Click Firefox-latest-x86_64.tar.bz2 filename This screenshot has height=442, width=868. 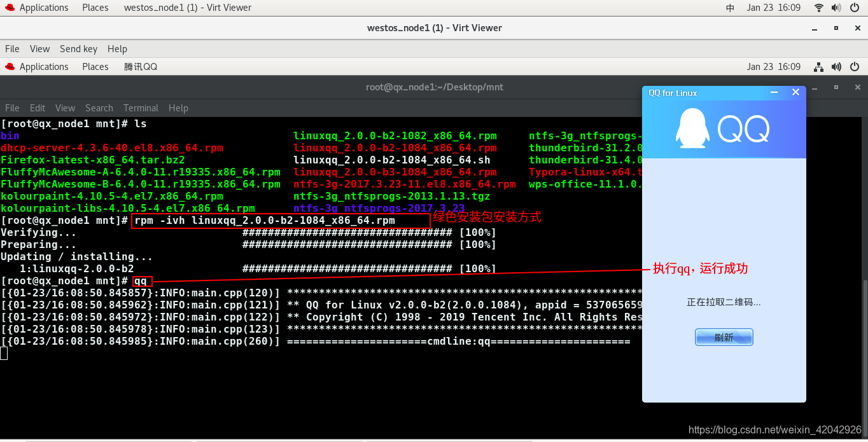[93, 160]
